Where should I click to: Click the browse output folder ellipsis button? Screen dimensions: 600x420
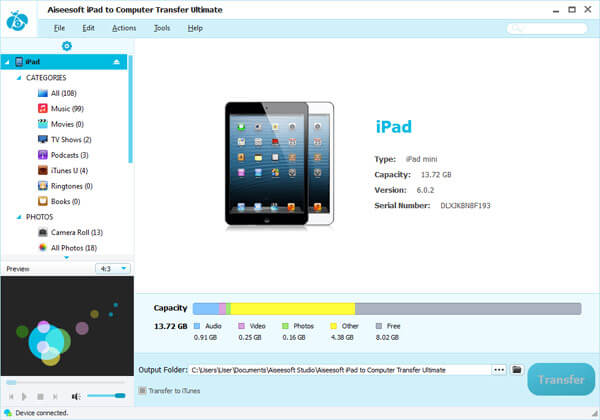[x=499, y=370]
